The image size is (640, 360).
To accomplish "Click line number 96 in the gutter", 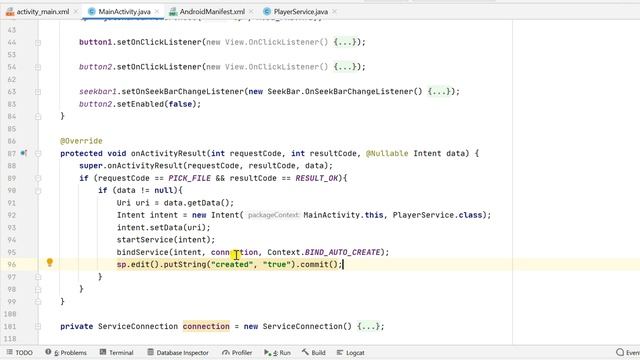I will [x=11, y=264].
